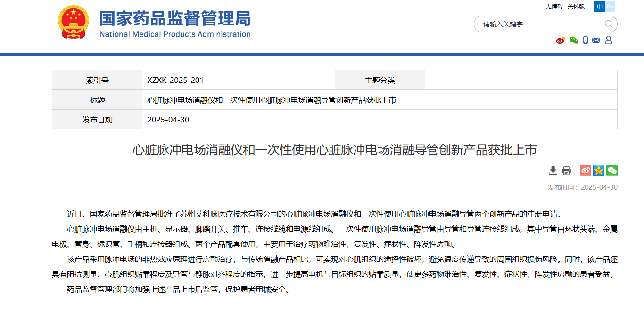644x314 pixels.
Task: Share article to WeChat (green icon)
Action: 612,170
